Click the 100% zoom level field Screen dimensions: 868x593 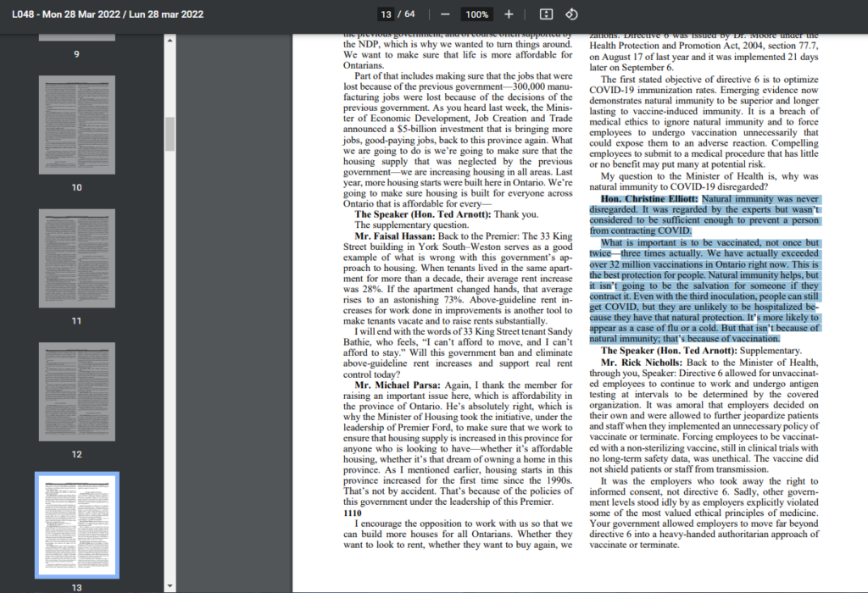tap(476, 14)
